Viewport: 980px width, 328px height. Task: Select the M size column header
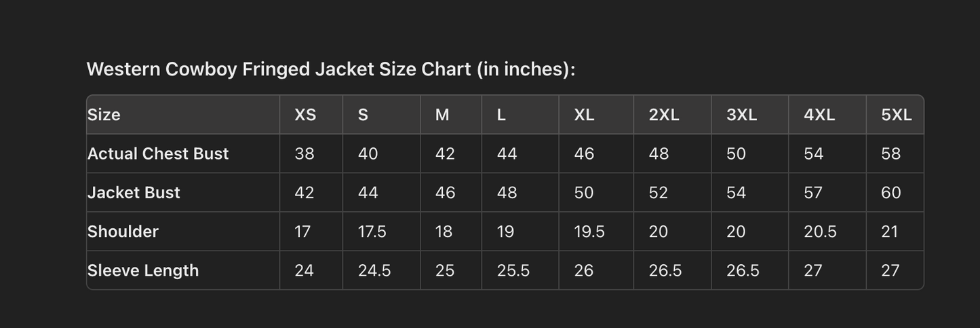click(442, 115)
